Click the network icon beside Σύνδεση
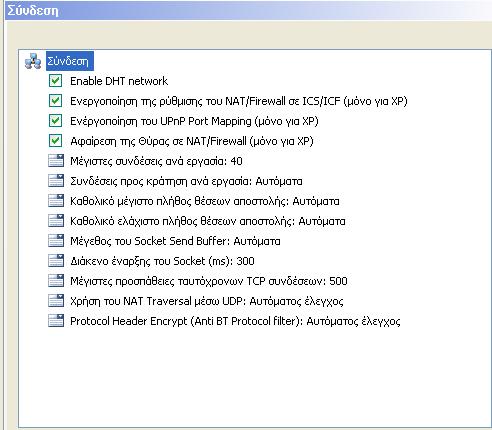492x430 pixels. pos(33,61)
